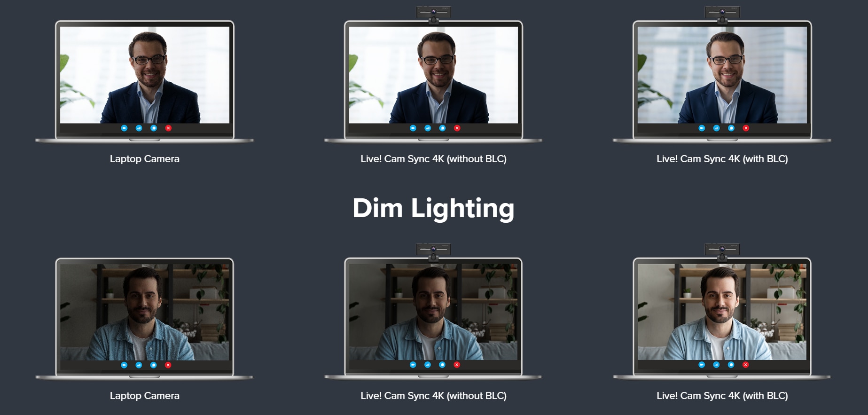
Task: Click denim-shirt man's brightest feed with BLC
Action: pos(722,312)
